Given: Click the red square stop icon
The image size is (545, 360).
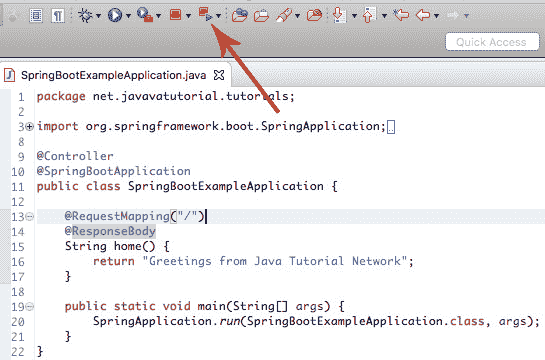Looking at the screenshot, I should click(175, 15).
